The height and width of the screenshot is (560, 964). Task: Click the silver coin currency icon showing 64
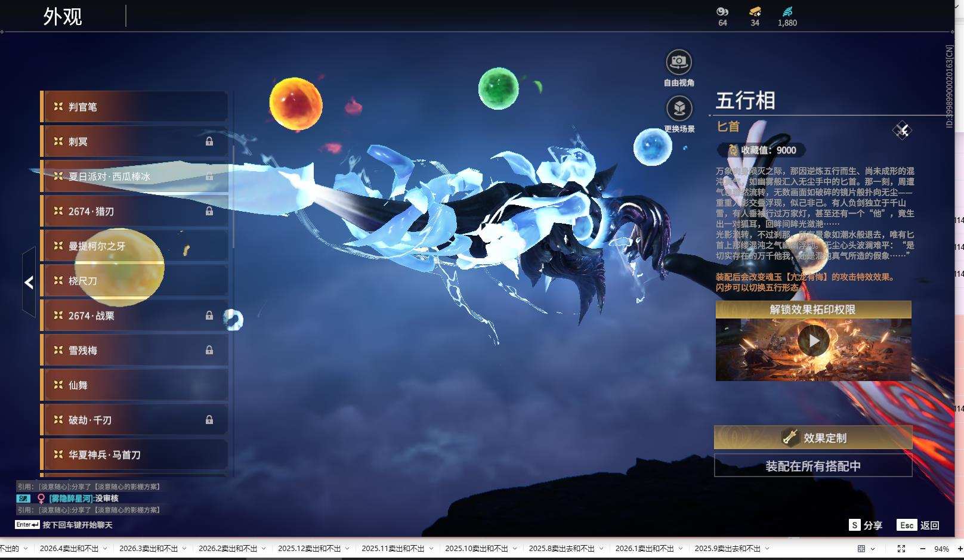click(x=722, y=11)
